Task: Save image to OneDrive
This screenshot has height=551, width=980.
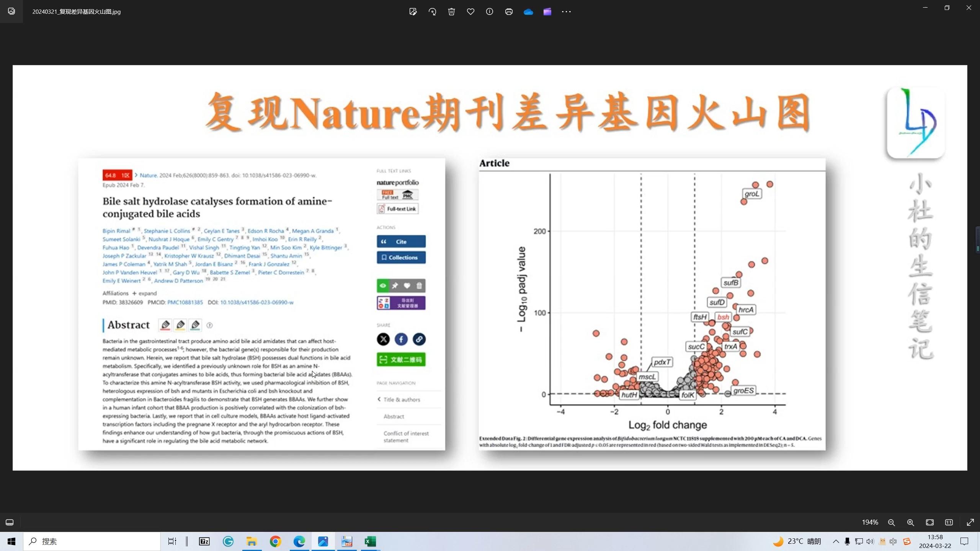Action: pos(528,11)
